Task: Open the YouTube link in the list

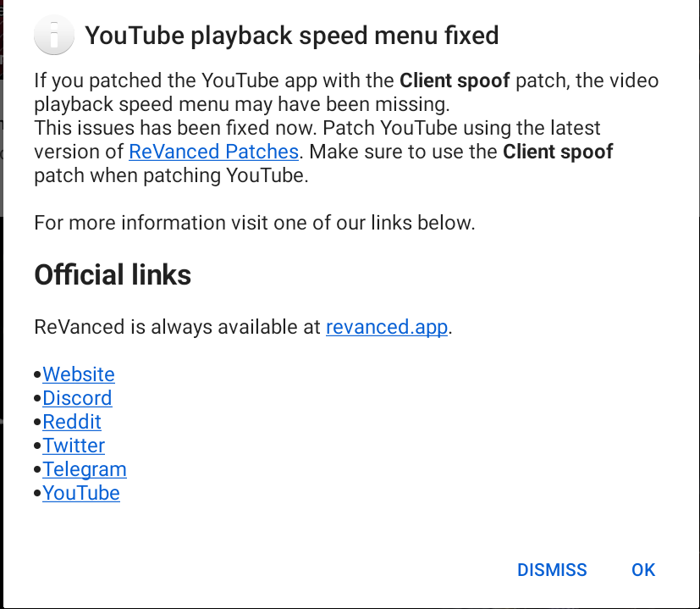Action: coord(81,493)
